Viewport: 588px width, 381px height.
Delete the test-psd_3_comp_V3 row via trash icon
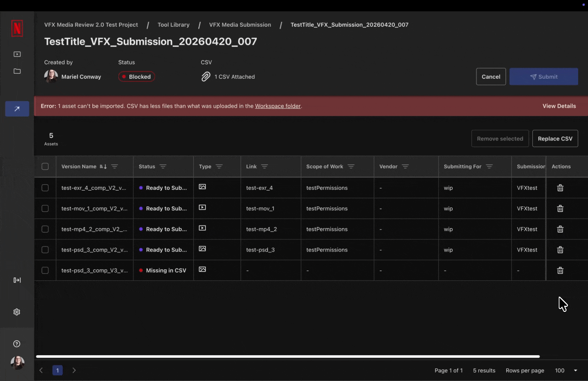coord(560,271)
